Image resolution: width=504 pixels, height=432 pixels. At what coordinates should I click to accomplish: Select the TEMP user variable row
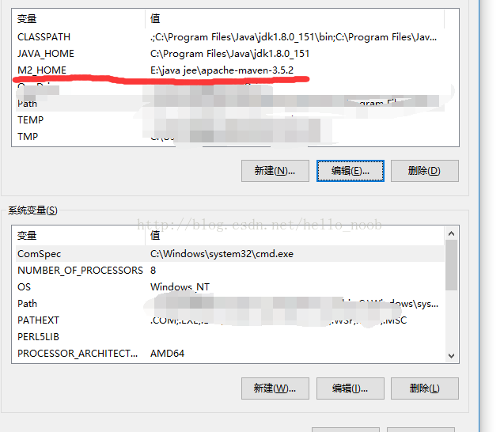pos(230,120)
